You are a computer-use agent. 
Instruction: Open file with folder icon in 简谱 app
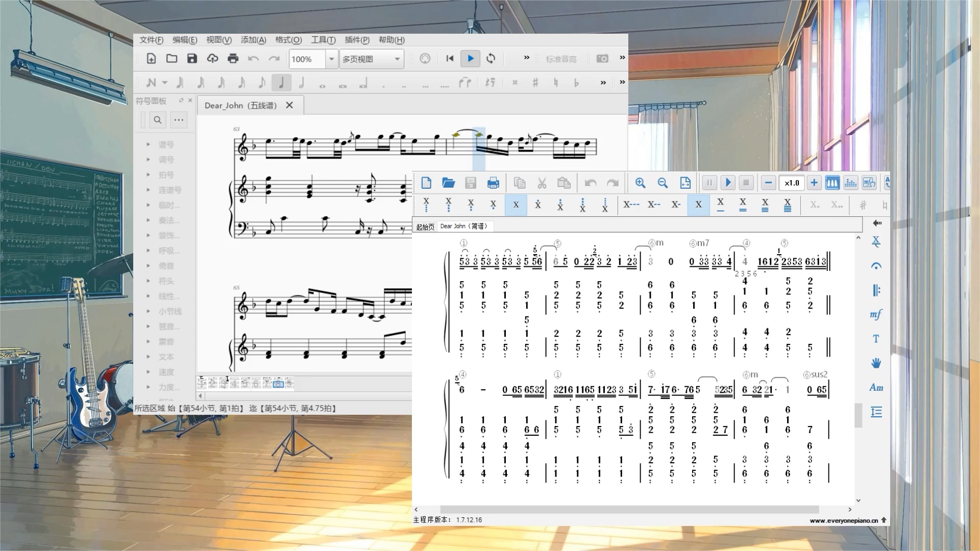pyautogui.click(x=448, y=183)
